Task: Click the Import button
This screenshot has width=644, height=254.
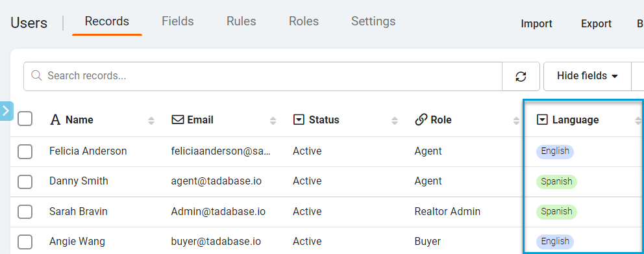Action: 536,24
